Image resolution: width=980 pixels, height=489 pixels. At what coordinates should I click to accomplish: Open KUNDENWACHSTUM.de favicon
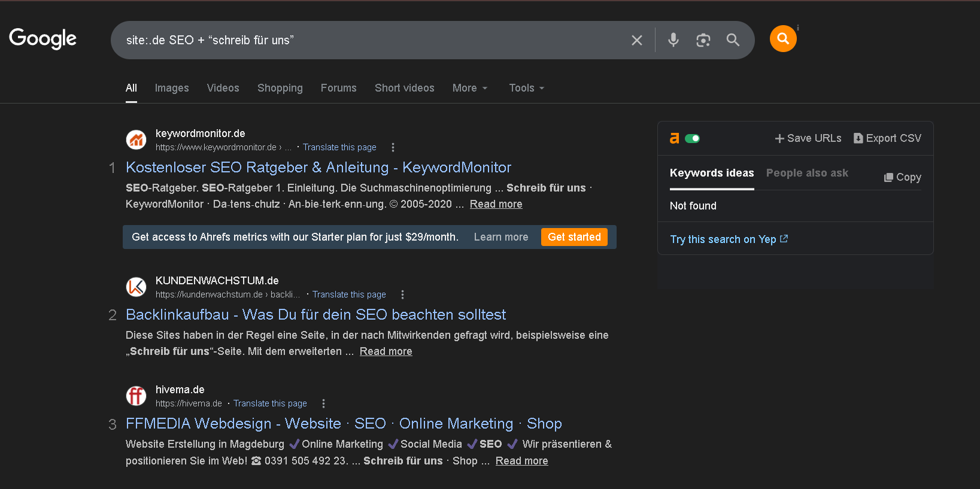click(136, 287)
